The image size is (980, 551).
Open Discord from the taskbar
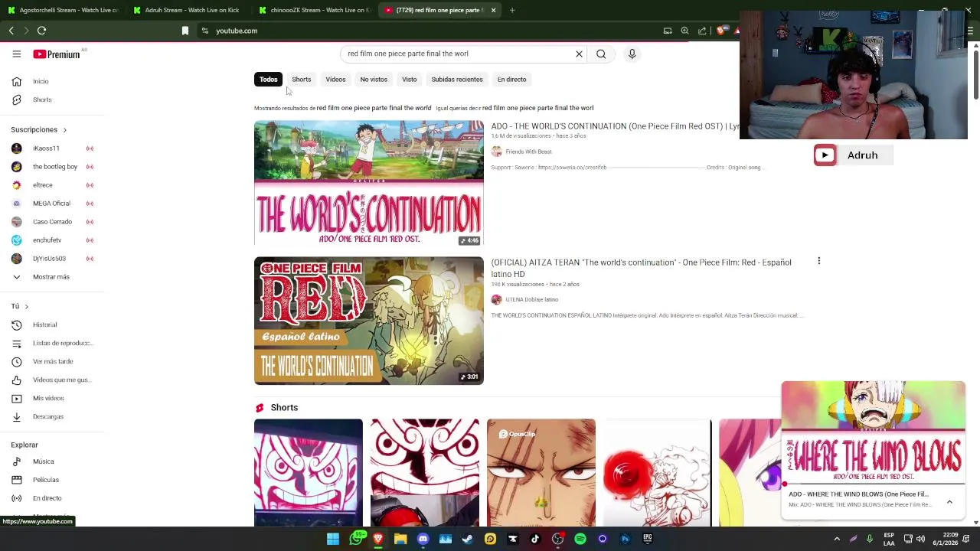pyautogui.click(x=423, y=539)
